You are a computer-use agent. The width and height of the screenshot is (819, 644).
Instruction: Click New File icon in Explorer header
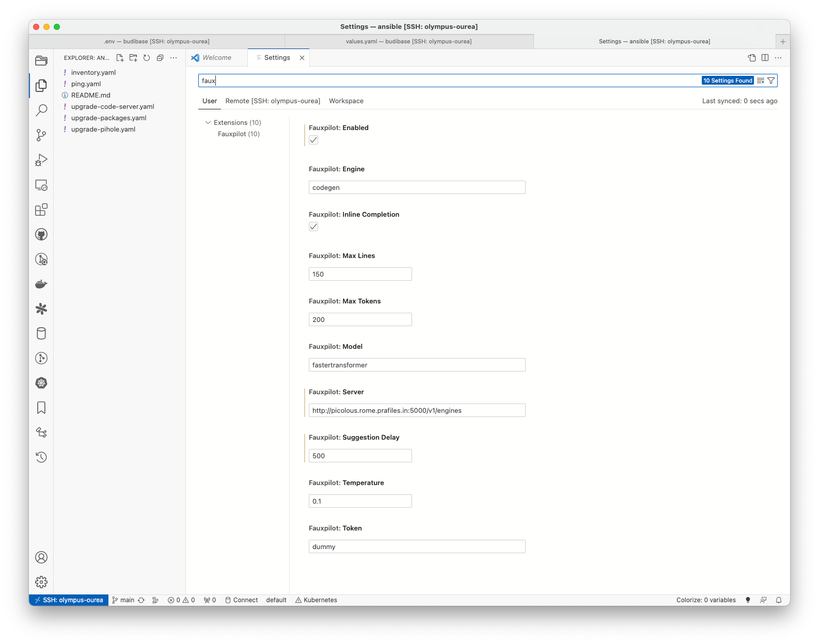pyautogui.click(x=120, y=58)
